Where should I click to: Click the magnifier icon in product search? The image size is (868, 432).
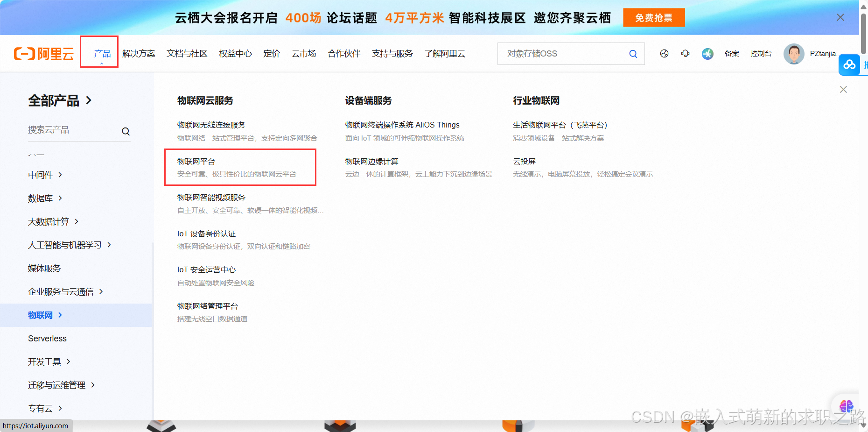click(126, 131)
